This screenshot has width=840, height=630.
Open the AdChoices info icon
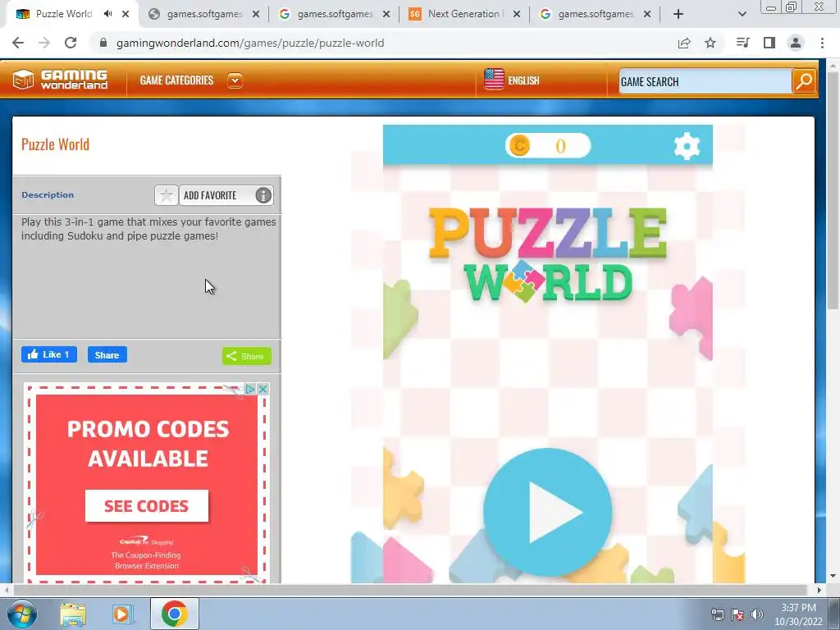click(x=250, y=389)
